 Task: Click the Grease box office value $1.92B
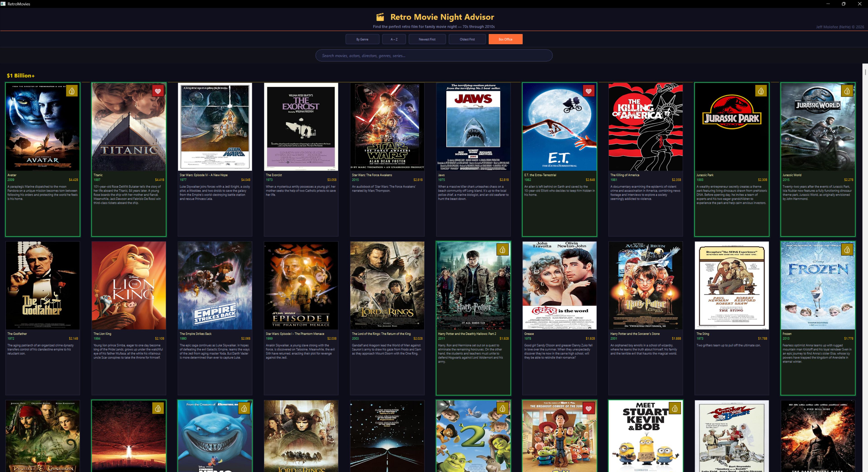(590, 338)
